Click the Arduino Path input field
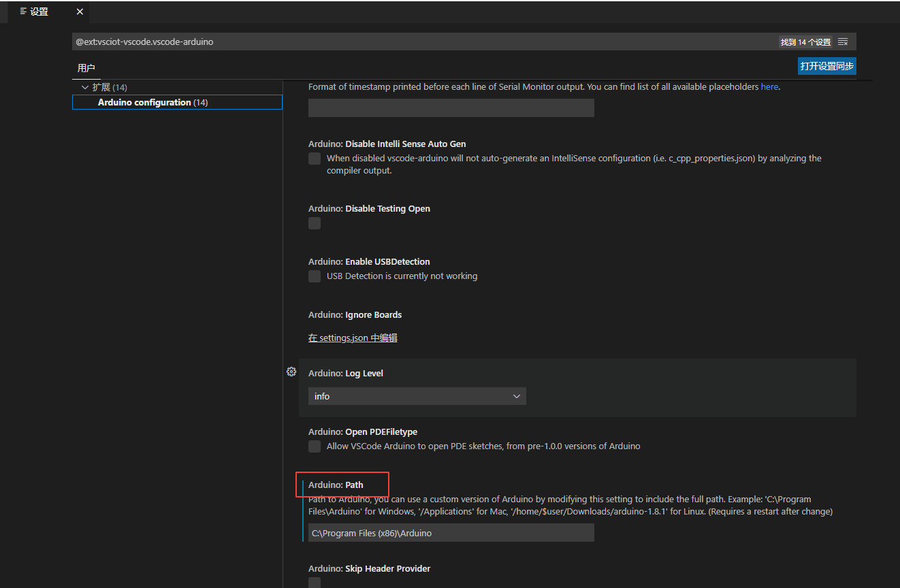900x588 pixels. [x=451, y=533]
